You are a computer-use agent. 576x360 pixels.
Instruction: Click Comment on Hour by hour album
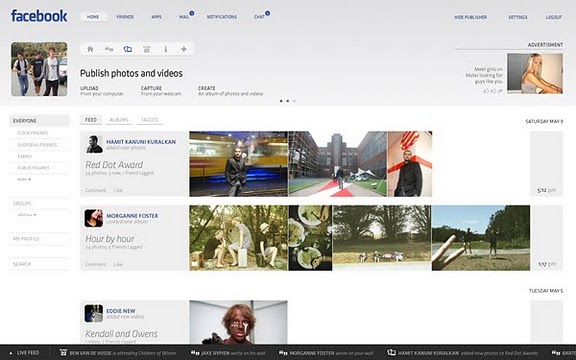pyautogui.click(x=96, y=264)
